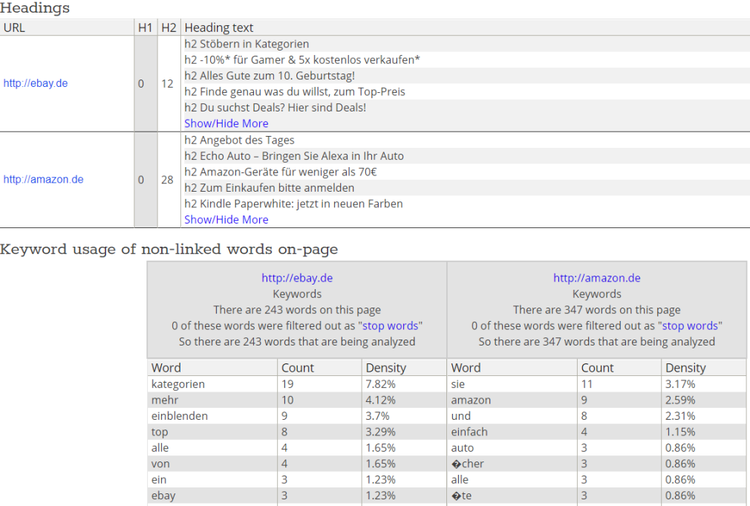Select heading "h2 Kindle Paperwhite: jetzt in neuen Farben"

tap(294, 203)
